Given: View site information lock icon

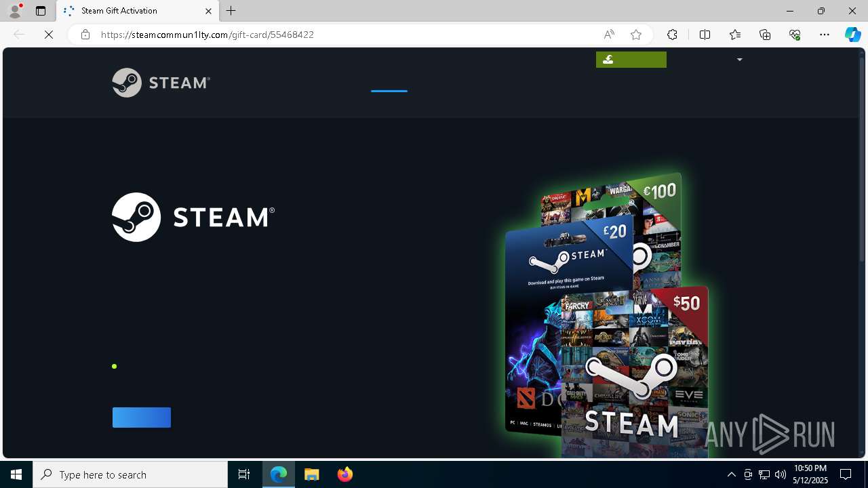Looking at the screenshot, I should coord(85,35).
